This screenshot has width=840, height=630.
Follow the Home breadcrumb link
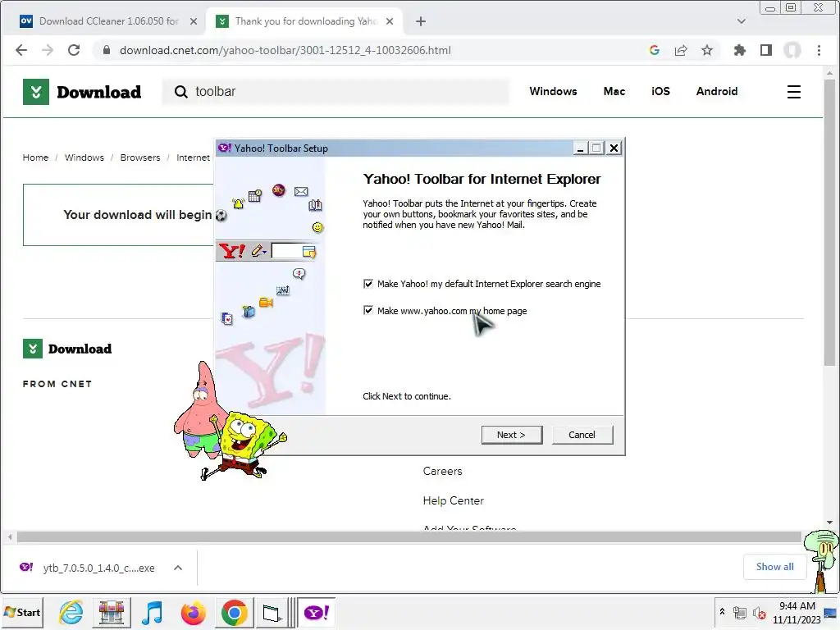35,157
